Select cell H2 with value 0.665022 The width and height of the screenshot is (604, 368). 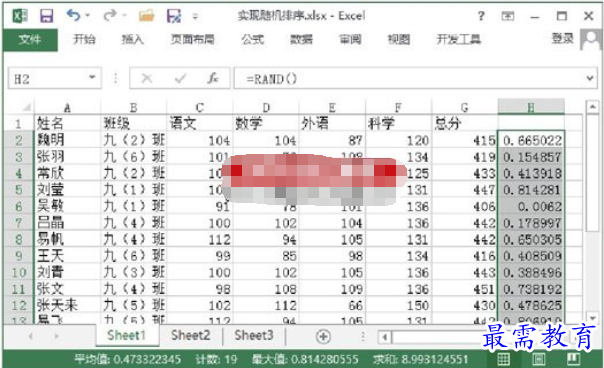531,140
